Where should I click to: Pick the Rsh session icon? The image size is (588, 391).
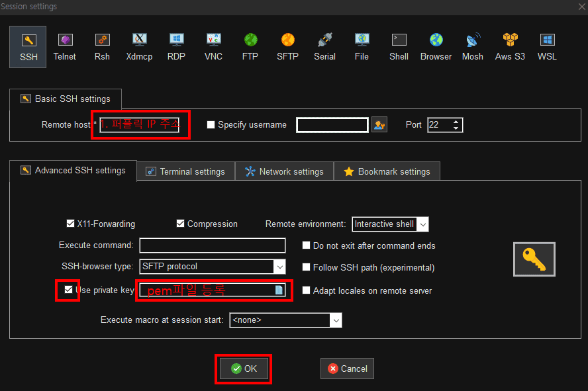pos(102,47)
